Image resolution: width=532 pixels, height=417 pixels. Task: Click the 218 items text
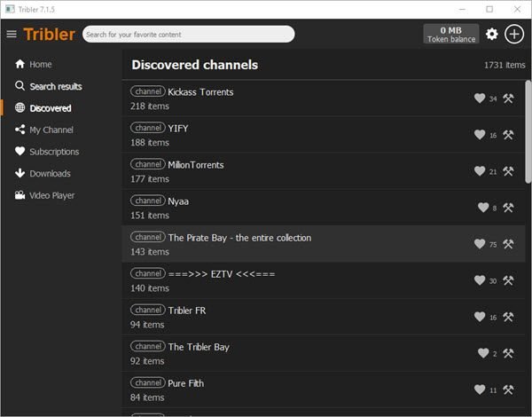pyautogui.click(x=150, y=106)
